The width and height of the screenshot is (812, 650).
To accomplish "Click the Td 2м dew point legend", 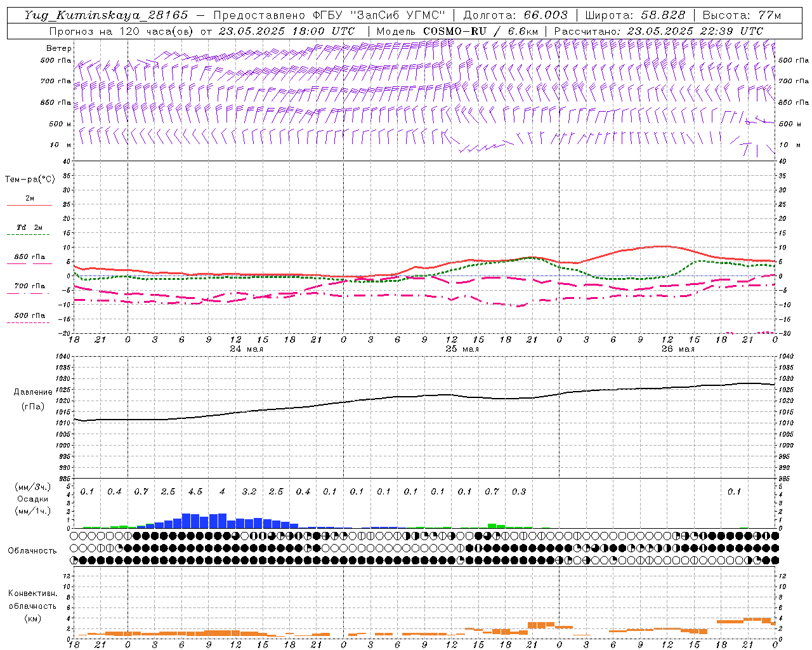I will (29, 227).
